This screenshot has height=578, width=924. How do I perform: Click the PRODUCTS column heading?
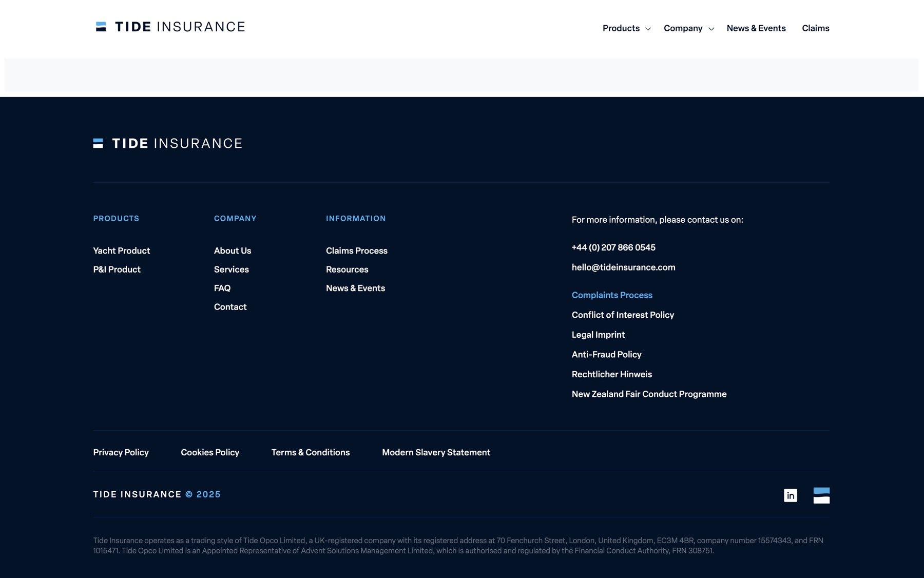[x=116, y=219]
